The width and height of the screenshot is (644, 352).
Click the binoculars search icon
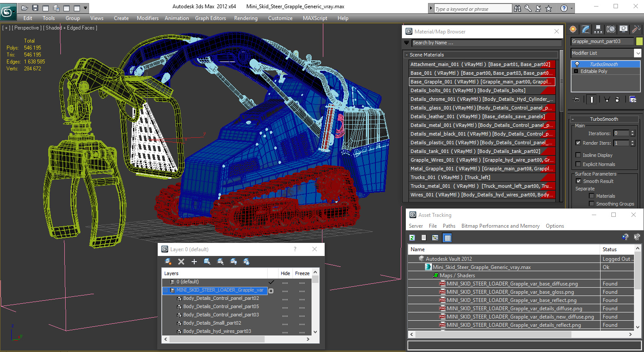click(x=518, y=8)
